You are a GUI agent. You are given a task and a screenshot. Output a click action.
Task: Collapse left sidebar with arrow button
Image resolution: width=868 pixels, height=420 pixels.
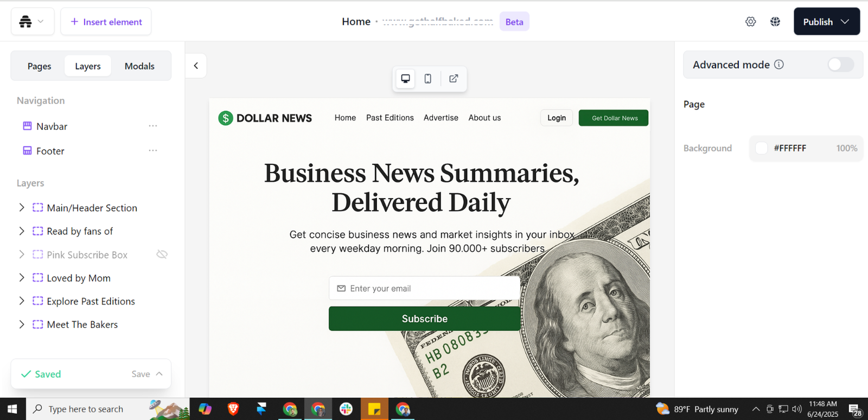click(x=196, y=66)
